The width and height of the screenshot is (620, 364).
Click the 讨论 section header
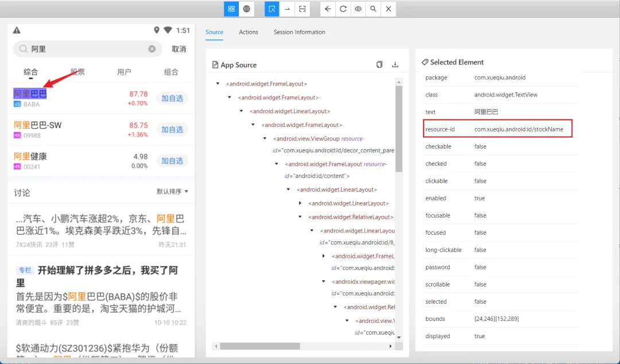pos(22,193)
